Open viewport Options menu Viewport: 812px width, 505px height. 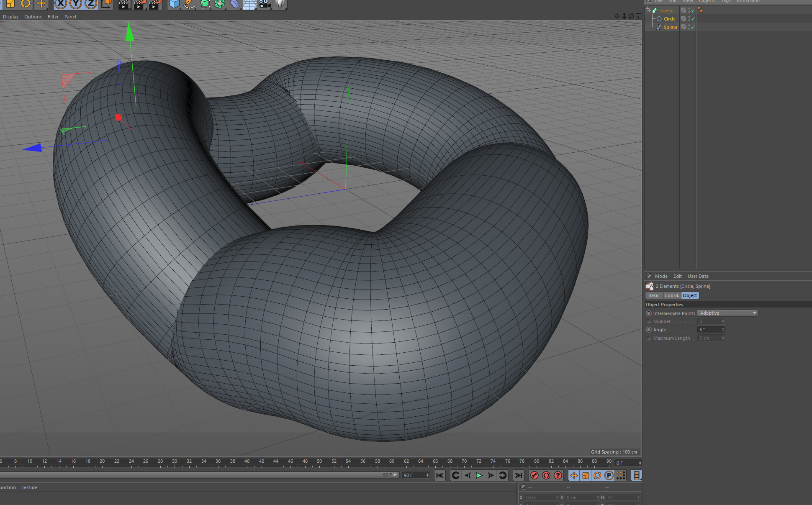(33, 17)
